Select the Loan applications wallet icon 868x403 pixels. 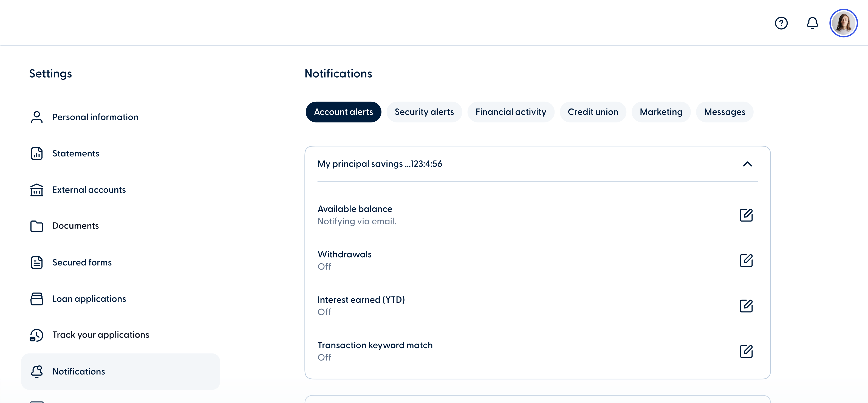tap(36, 299)
